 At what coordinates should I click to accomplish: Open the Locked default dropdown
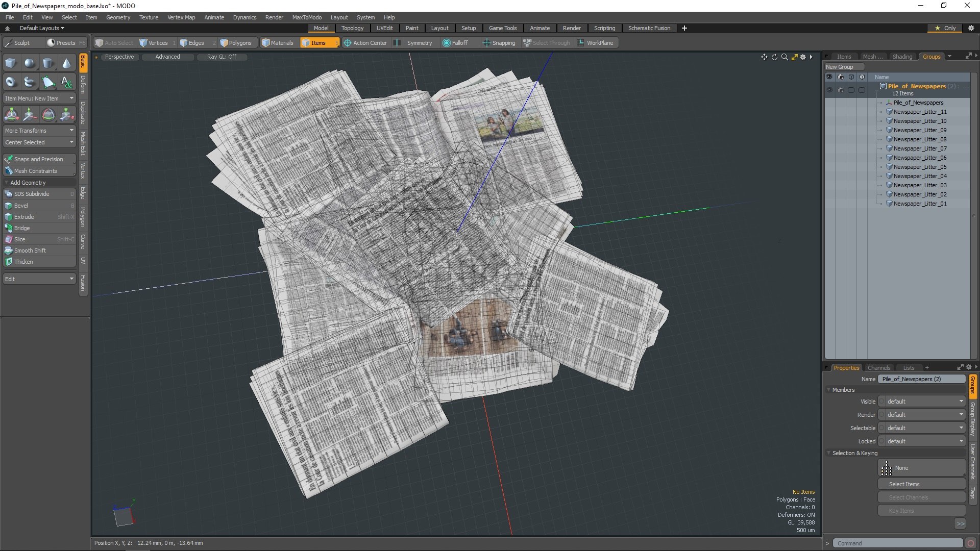[922, 441]
